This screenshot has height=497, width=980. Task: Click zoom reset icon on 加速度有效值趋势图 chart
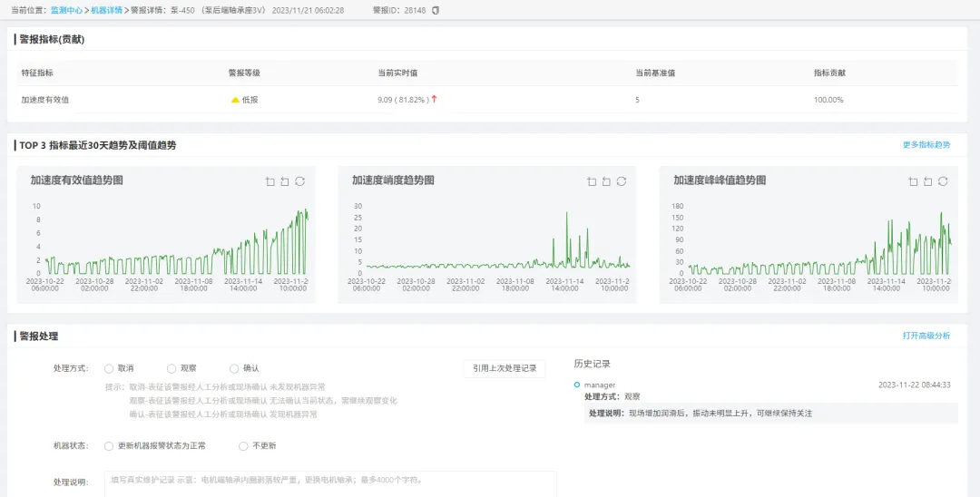284,181
